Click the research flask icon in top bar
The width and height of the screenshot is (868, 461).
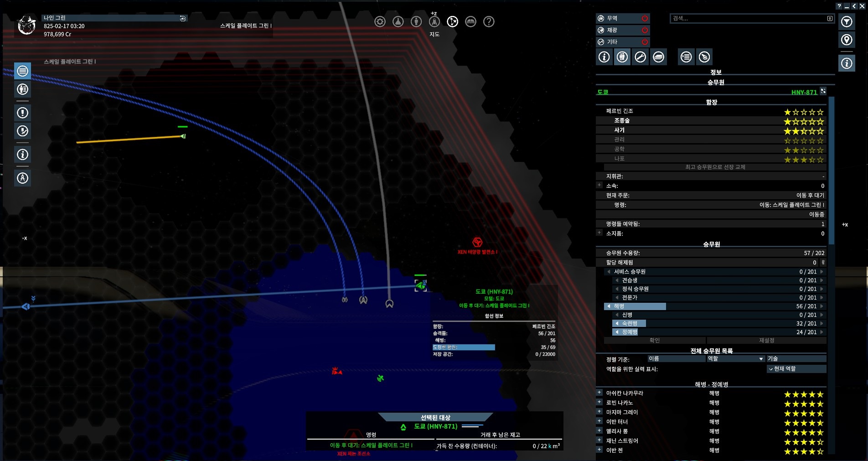pos(398,21)
